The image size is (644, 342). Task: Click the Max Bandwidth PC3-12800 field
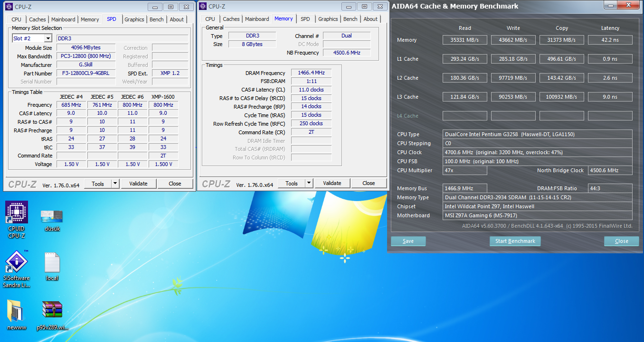[85, 56]
